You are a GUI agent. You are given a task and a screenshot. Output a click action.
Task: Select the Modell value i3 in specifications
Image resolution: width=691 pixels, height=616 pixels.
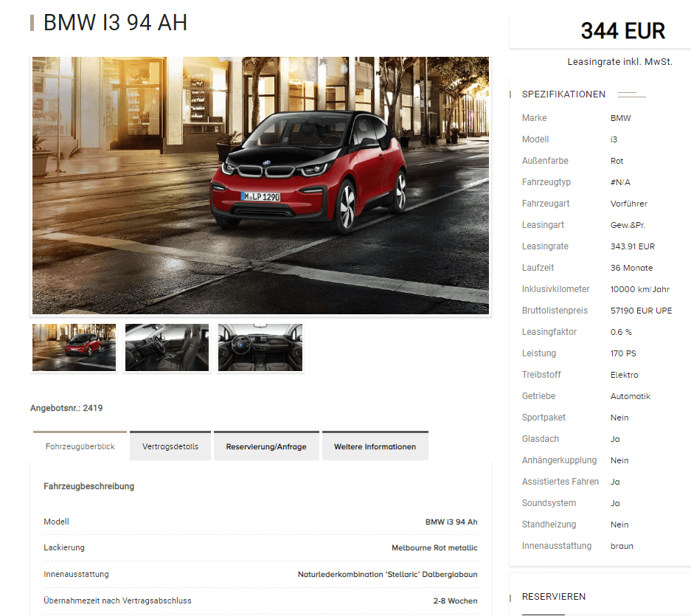614,139
